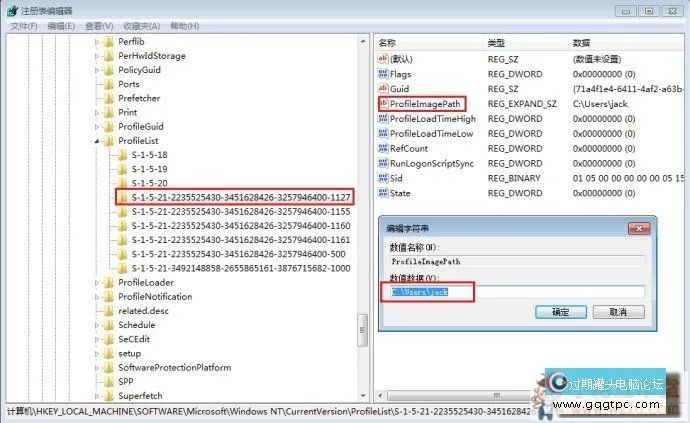The width and height of the screenshot is (690, 423).
Task: Click the ProfileGuid folder icon
Action: 108,127
